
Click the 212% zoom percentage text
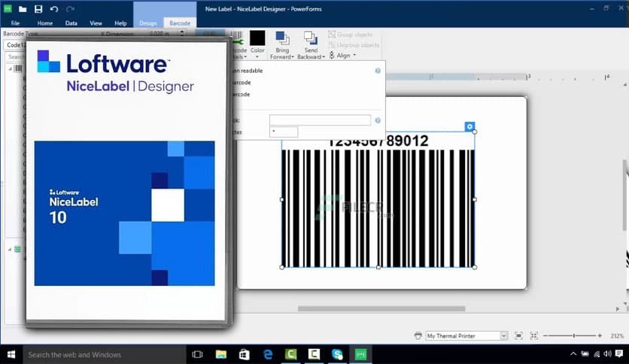(x=617, y=336)
